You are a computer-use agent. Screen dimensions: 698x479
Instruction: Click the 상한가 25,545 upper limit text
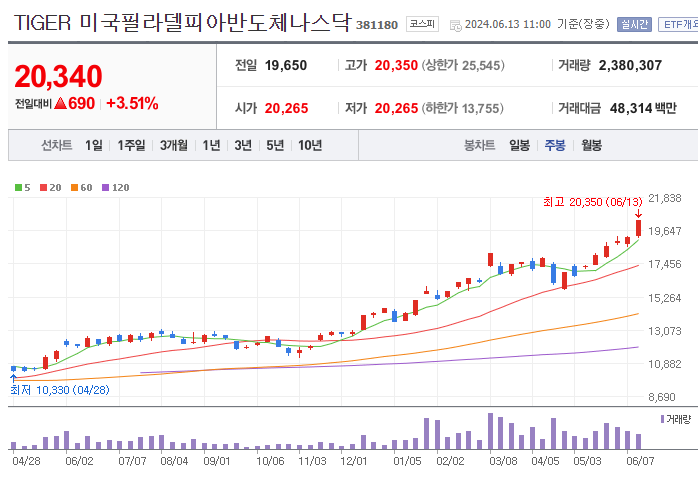click(x=463, y=65)
